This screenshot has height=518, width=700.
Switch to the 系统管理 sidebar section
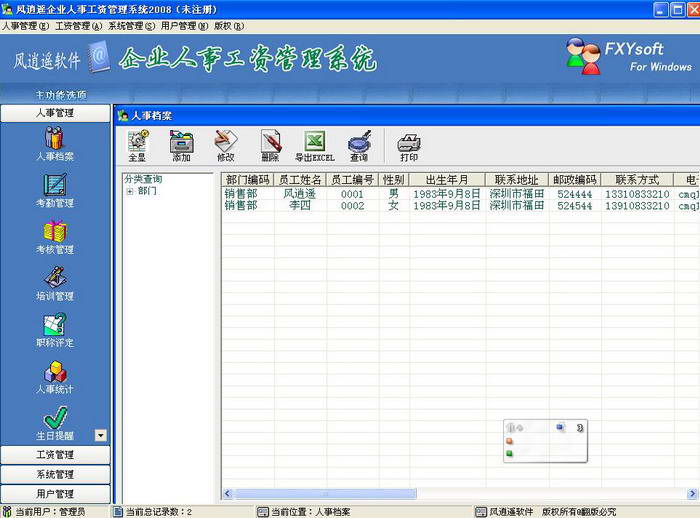coord(55,474)
